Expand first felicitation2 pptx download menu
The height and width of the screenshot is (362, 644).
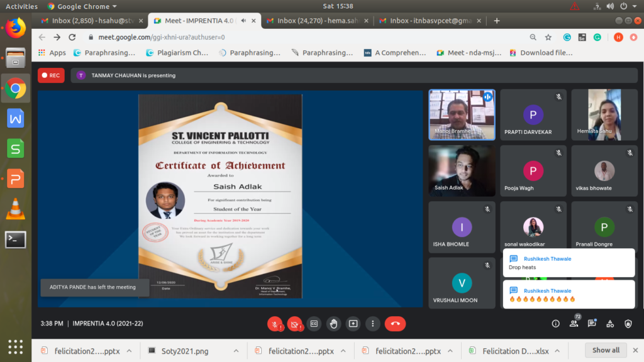(130, 351)
